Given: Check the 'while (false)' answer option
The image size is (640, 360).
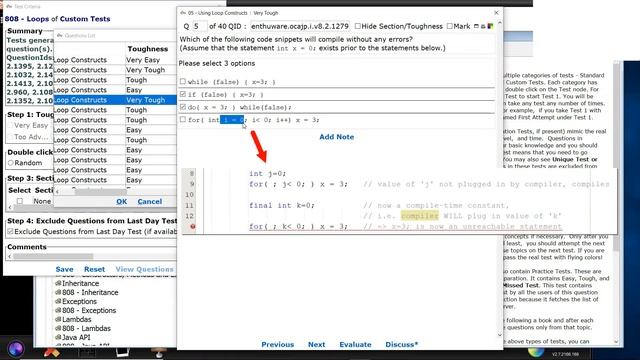Looking at the screenshot, I should point(182,82).
